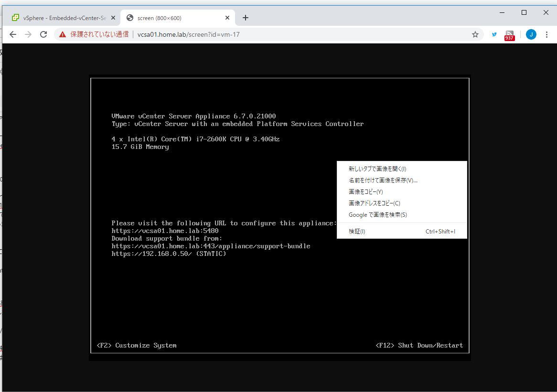
Task: Click the browser forward arrow
Action: pyautogui.click(x=28, y=34)
